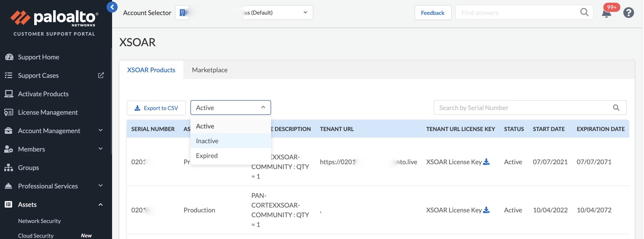Open the notifications bell
The height and width of the screenshot is (239, 644).
[x=607, y=13]
